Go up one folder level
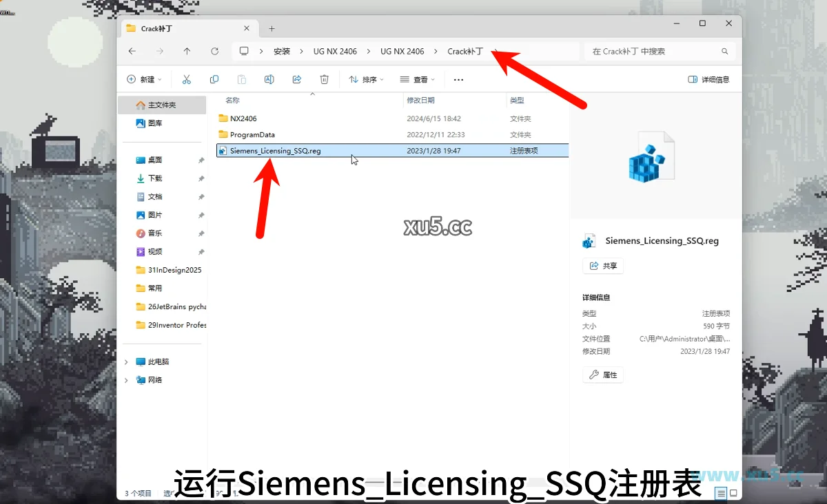The width and height of the screenshot is (827, 504). pos(187,51)
